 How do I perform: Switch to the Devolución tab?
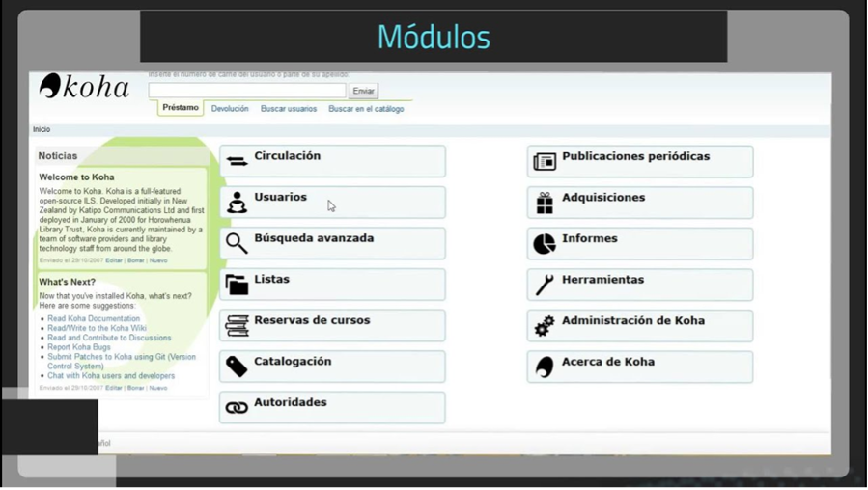coord(230,109)
